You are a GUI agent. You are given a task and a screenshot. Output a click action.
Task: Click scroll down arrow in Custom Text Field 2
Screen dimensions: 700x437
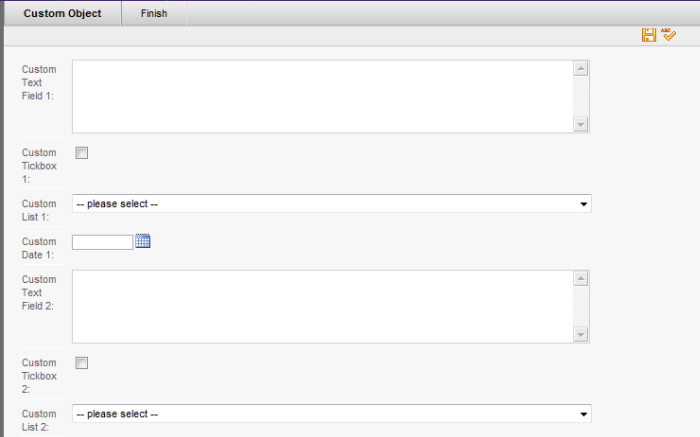click(581, 335)
